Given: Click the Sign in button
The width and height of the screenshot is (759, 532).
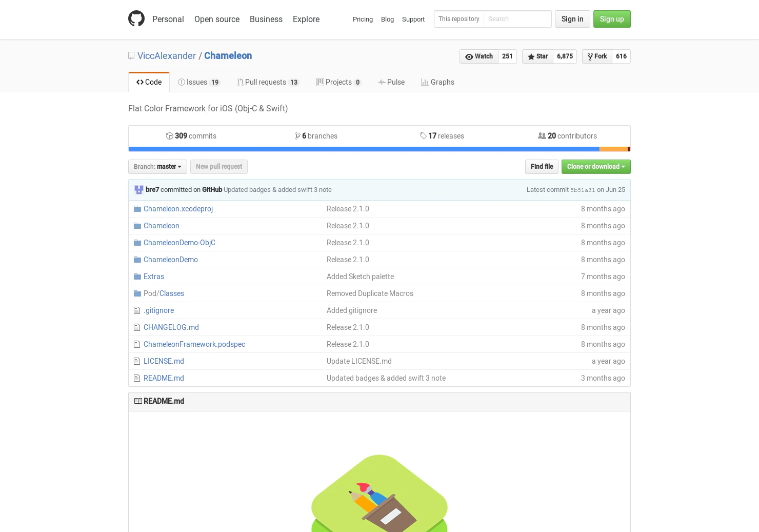Looking at the screenshot, I should tap(572, 19).
